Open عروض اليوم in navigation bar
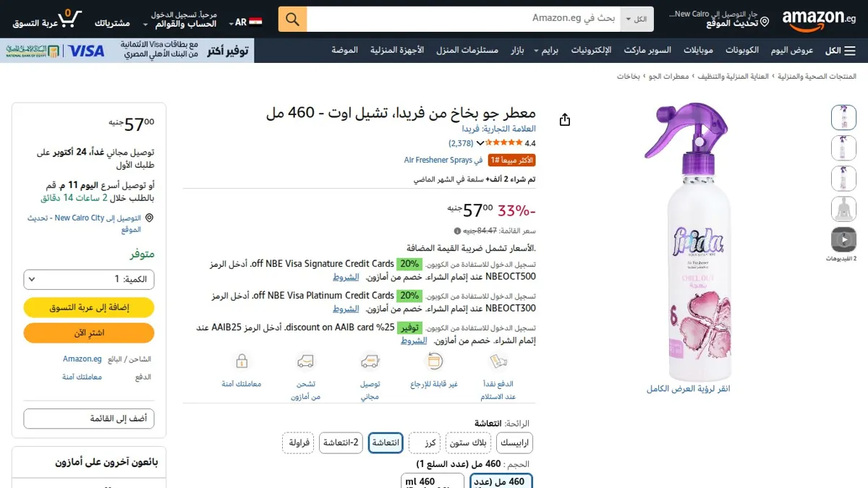868x488 pixels. pos(792,51)
